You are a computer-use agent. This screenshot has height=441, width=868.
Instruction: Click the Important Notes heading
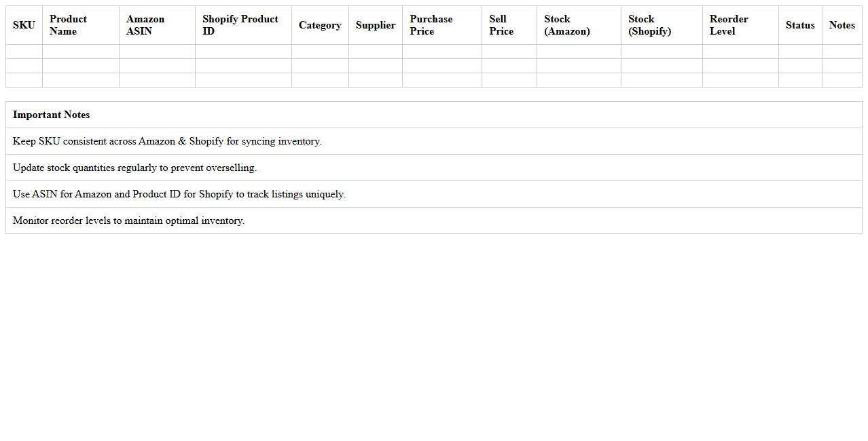(x=52, y=115)
